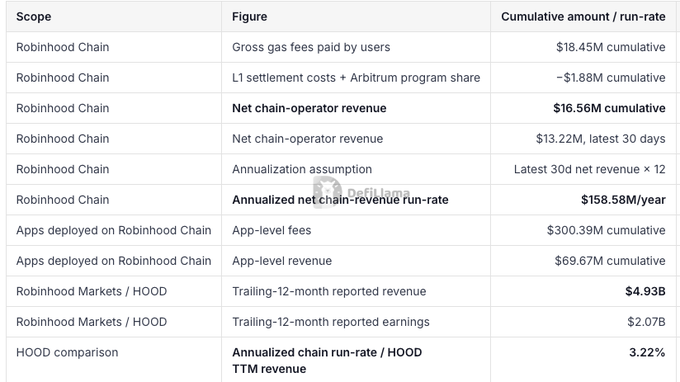
Task: Click 'Trailing-12-month reported revenue' cell
Action: coord(329,291)
